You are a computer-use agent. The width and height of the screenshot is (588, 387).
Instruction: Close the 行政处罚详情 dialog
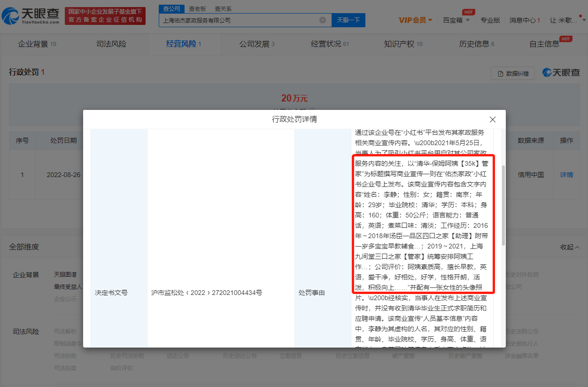[x=492, y=120]
